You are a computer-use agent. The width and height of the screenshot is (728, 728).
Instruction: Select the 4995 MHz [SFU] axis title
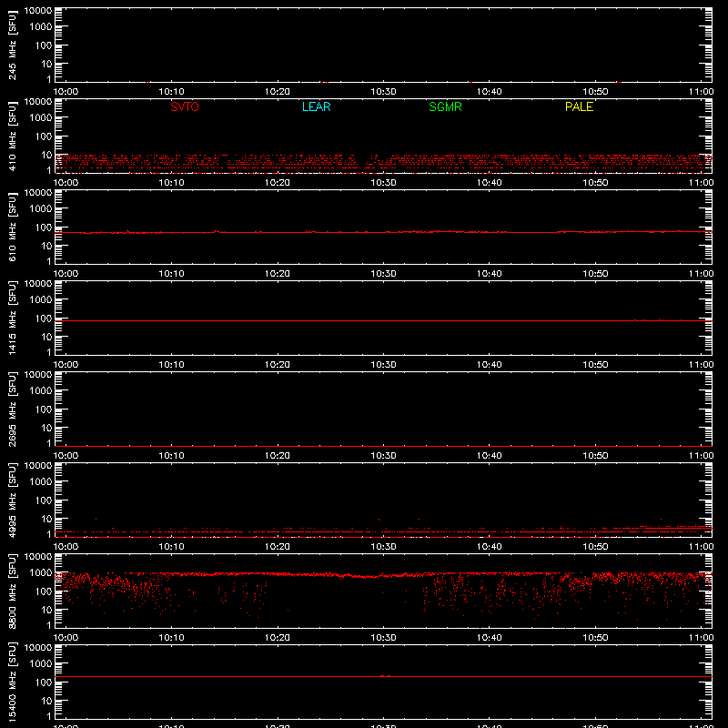12,500
